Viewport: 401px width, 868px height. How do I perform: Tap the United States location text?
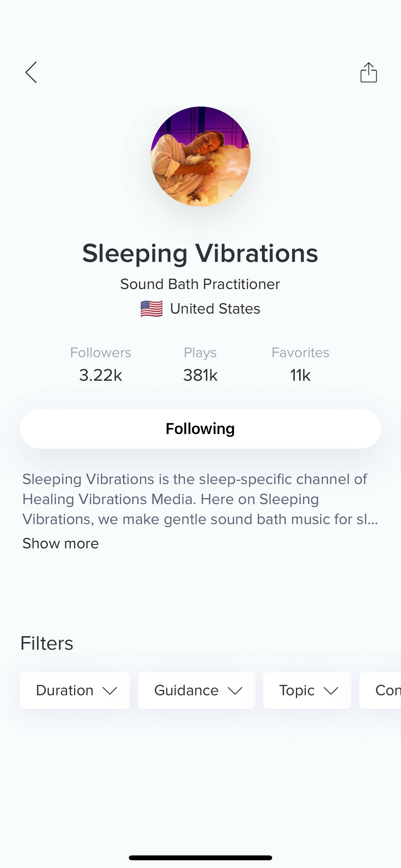coord(215,309)
